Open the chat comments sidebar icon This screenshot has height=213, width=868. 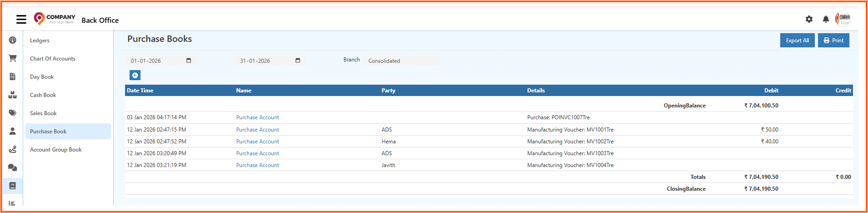[x=13, y=167]
